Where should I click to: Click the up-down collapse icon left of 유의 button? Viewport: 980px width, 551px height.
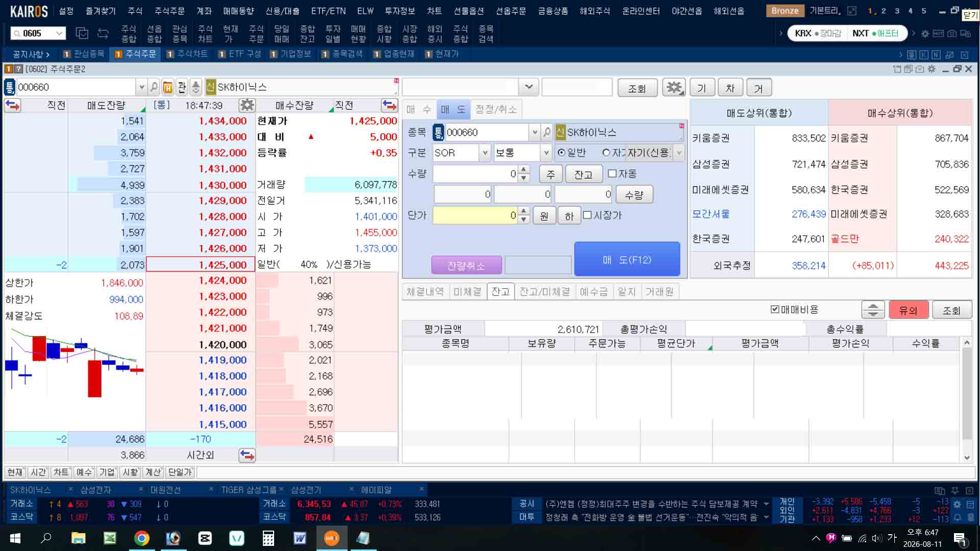point(873,310)
